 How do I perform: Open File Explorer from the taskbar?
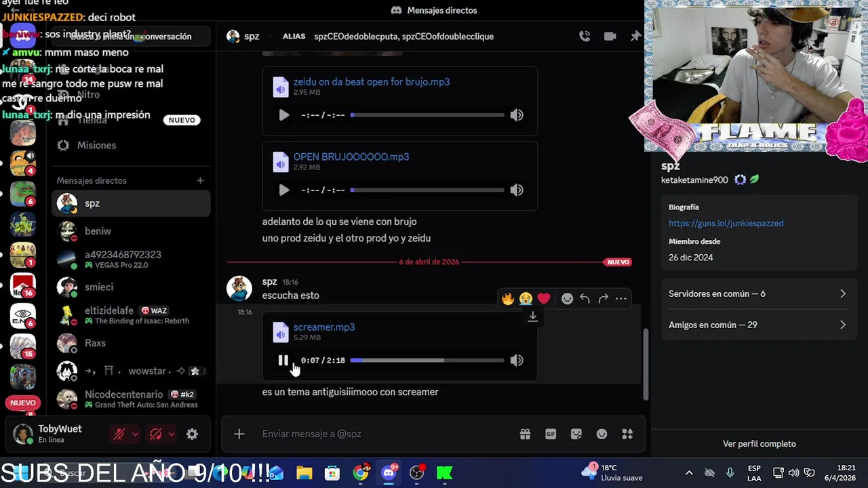[304, 473]
